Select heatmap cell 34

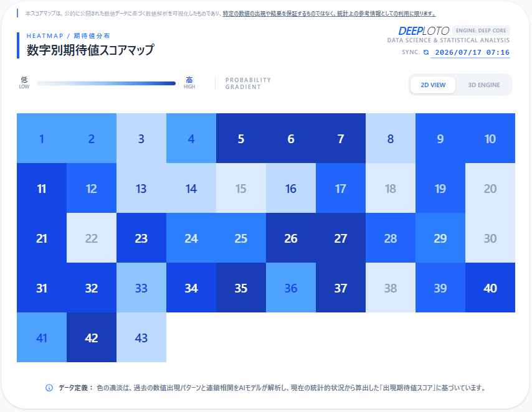[x=191, y=288]
